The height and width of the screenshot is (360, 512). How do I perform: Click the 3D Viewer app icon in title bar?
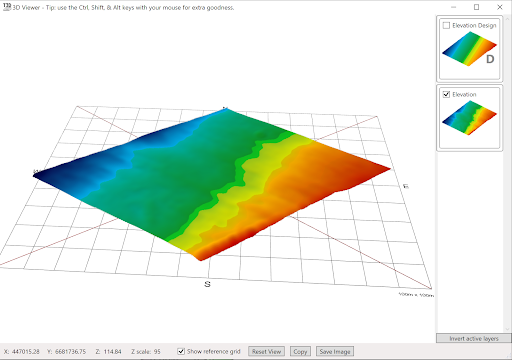point(7,7)
